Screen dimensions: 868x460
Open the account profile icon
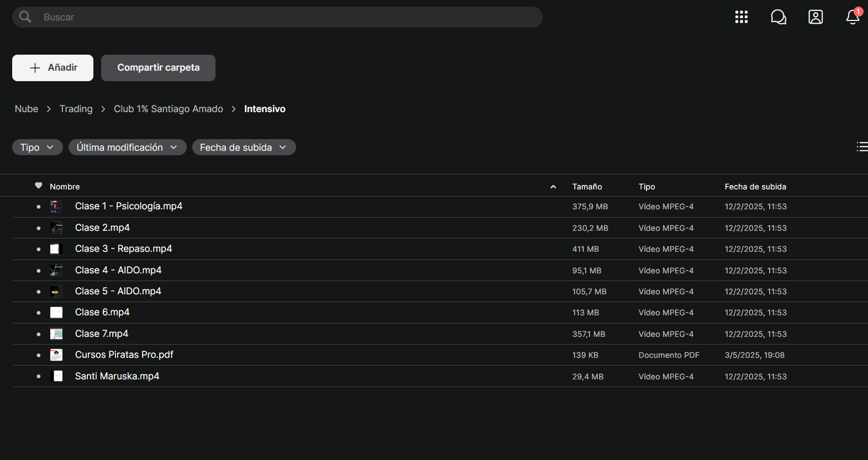coord(816,17)
